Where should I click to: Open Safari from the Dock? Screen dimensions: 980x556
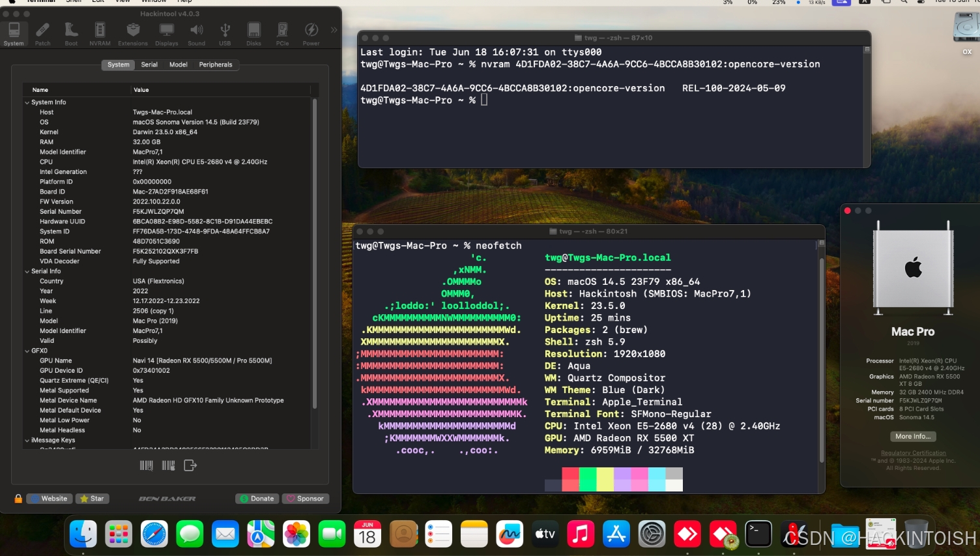point(154,534)
